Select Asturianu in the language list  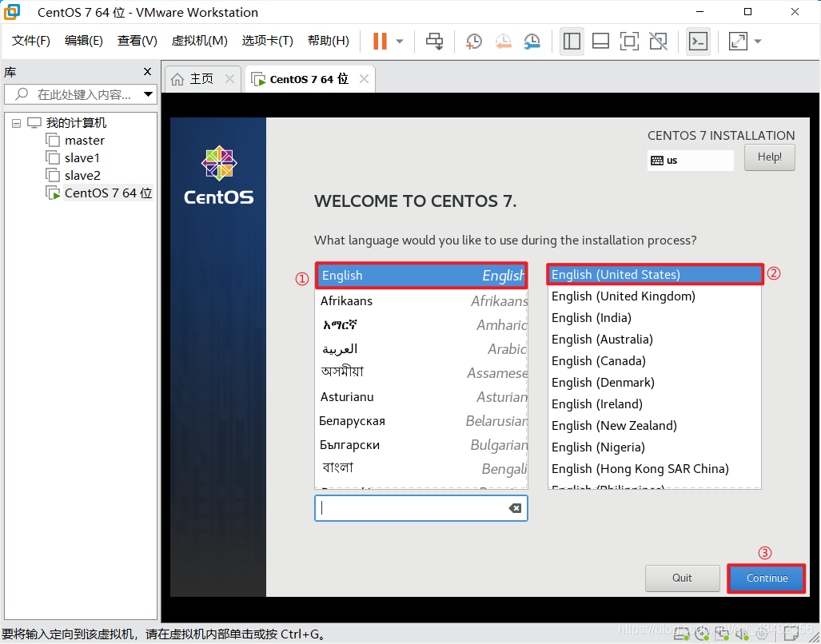coord(421,397)
